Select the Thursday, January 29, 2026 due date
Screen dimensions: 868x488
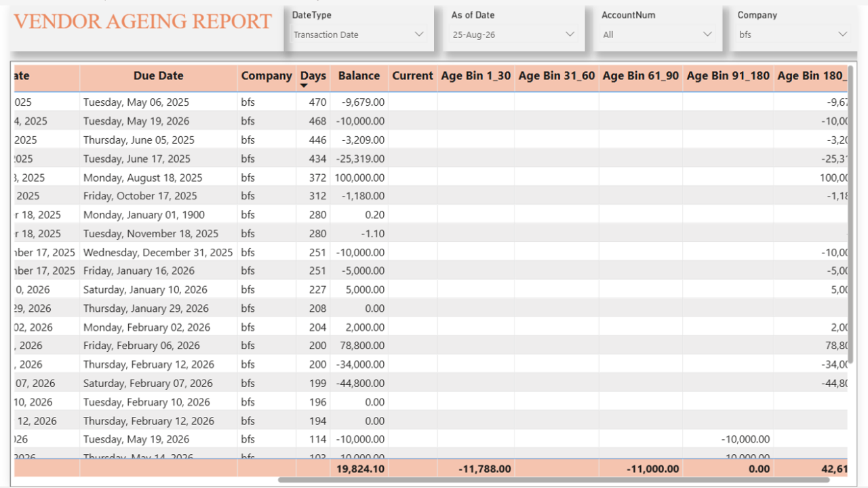(146, 308)
